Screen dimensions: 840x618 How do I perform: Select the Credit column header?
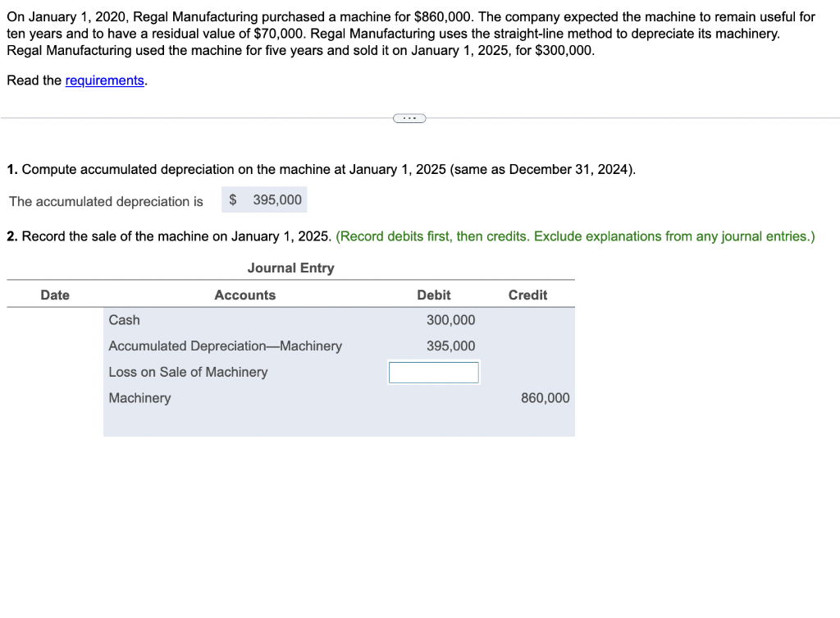527,295
